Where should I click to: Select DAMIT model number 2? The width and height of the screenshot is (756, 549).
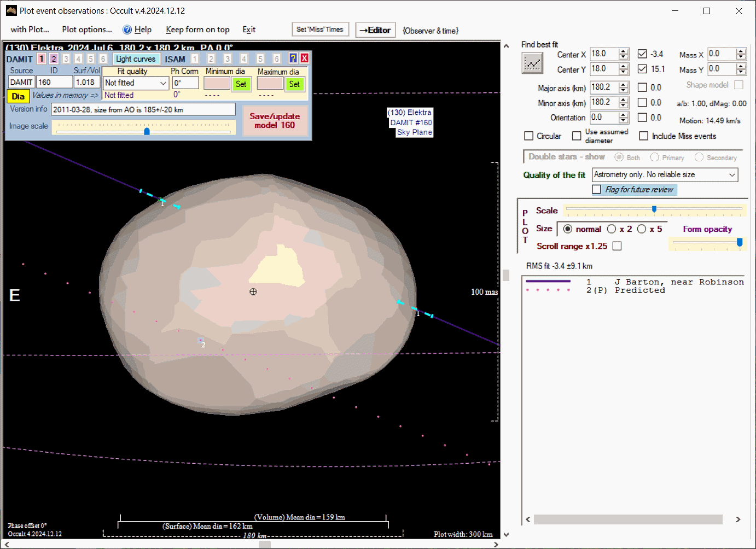(x=54, y=59)
